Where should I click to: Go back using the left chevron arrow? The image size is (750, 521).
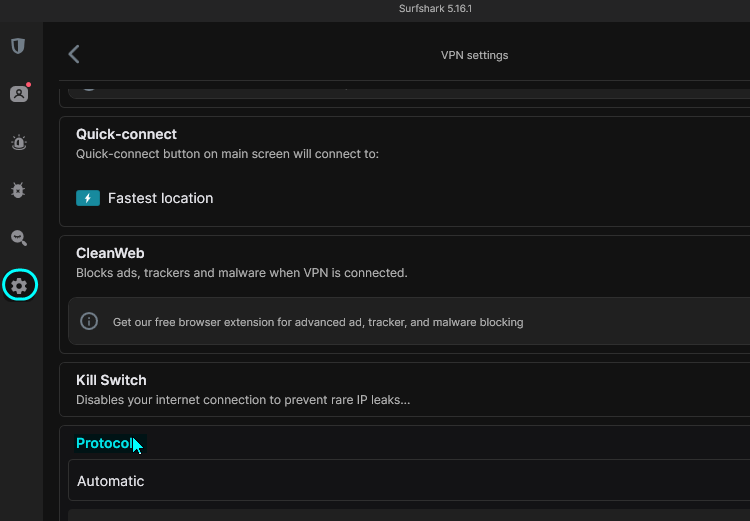[74, 54]
